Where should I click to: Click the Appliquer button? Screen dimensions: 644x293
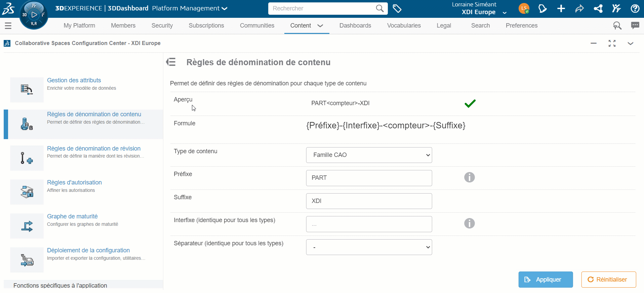point(545,280)
